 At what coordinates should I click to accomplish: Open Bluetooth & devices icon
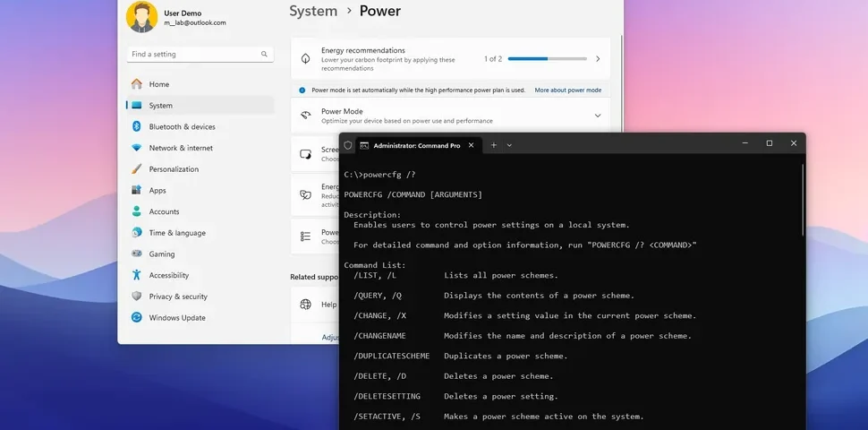coord(137,126)
